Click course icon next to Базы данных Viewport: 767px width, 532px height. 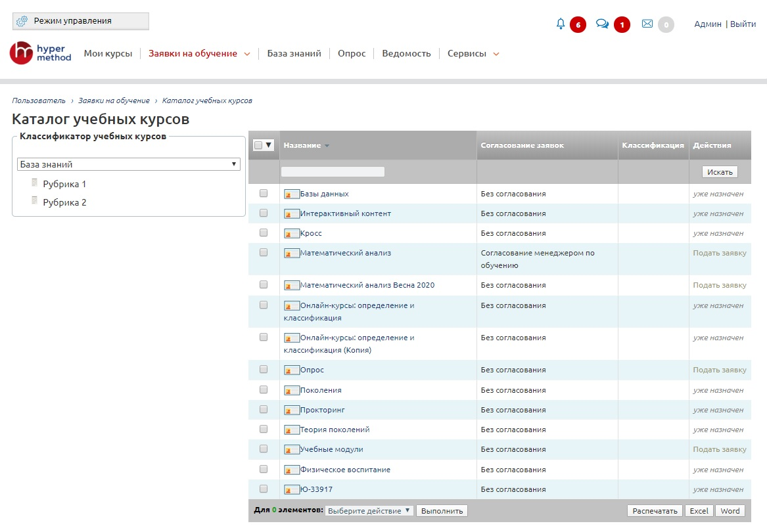click(x=292, y=194)
